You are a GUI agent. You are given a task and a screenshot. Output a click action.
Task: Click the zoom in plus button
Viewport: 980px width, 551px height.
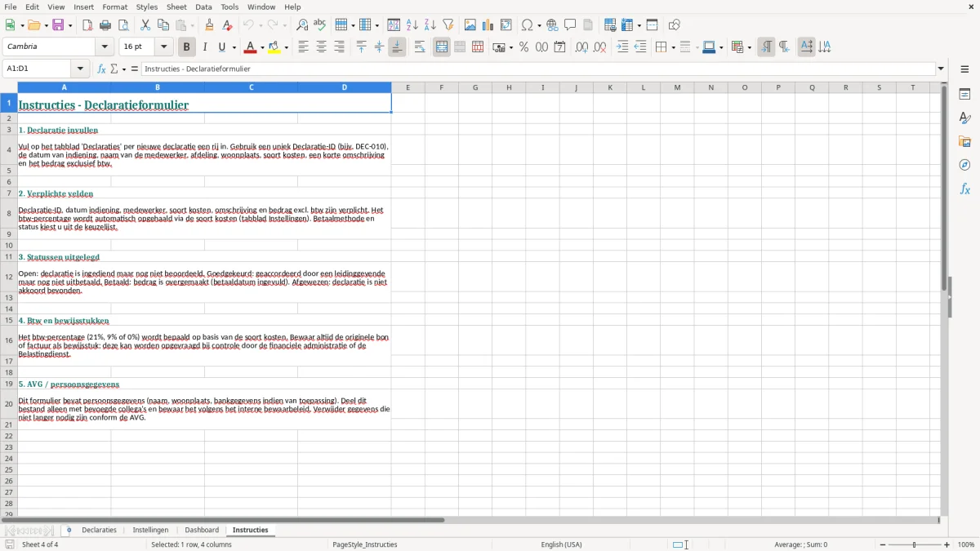point(947,544)
